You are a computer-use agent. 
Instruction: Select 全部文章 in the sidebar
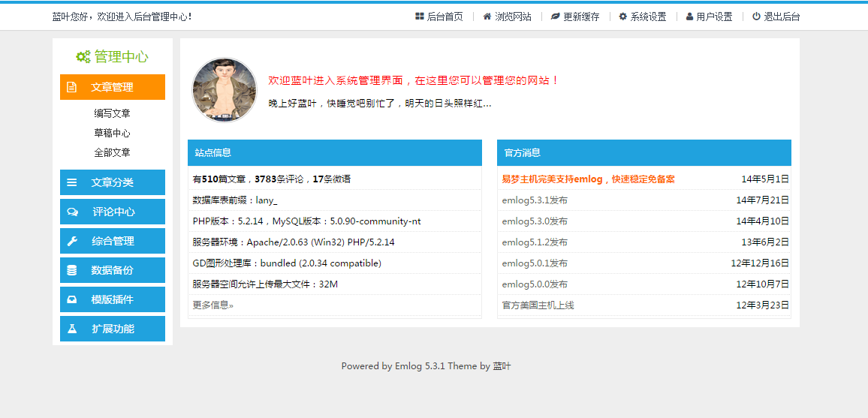(x=113, y=152)
